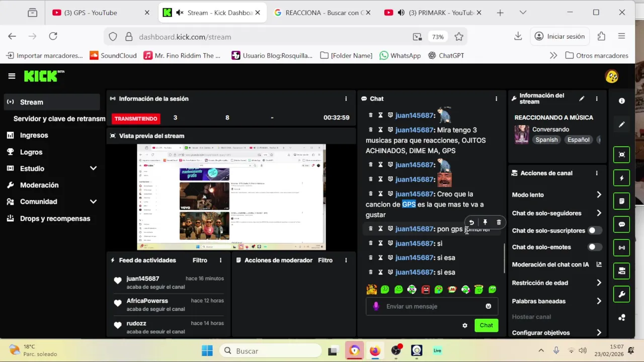Open Configurar objetivos arrow

pos(599,333)
